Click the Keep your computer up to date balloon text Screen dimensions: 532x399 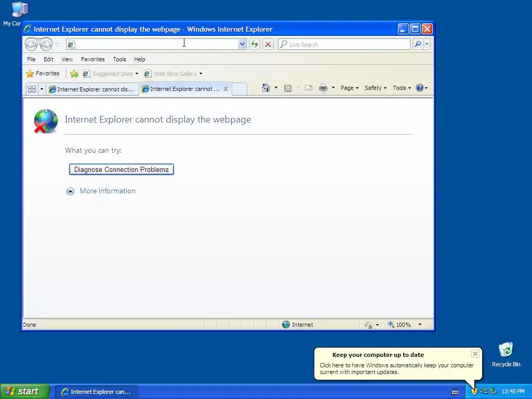[396, 368]
